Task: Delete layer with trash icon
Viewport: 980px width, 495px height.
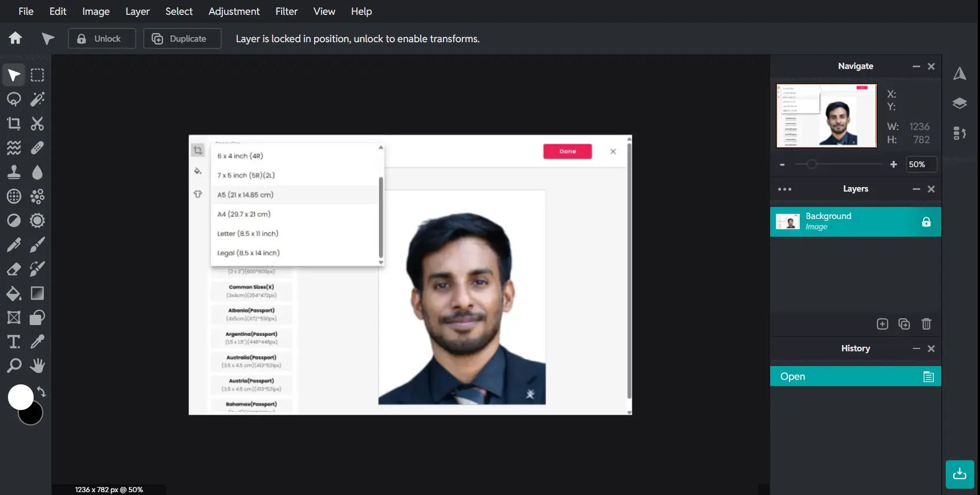Action: (x=926, y=324)
